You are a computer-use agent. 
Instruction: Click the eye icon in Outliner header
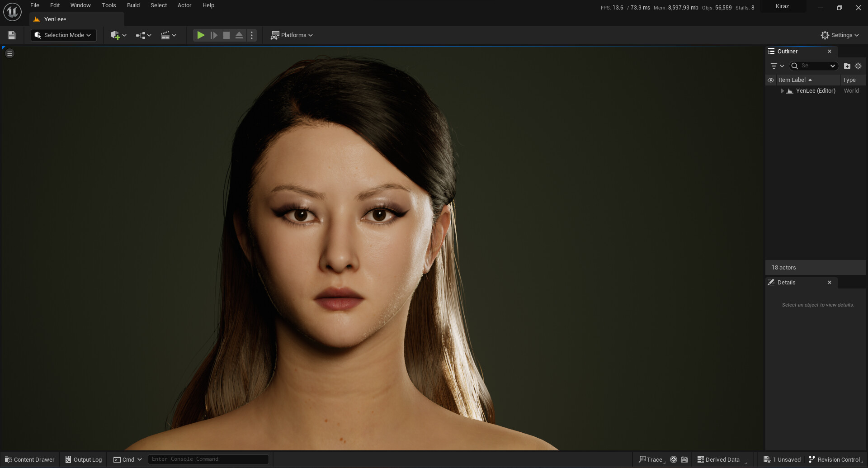(771, 80)
